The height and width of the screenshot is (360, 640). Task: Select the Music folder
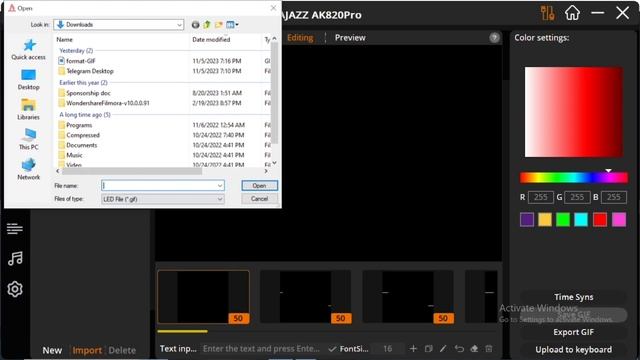point(74,155)
